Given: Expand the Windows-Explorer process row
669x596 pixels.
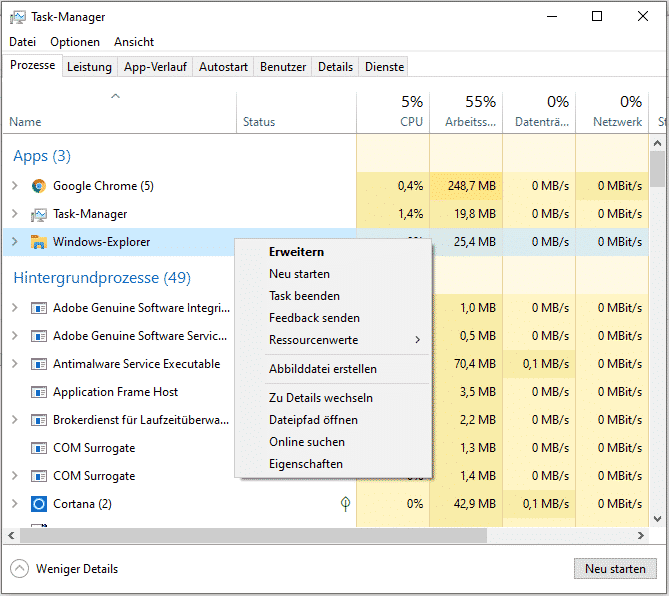Looking at the screenshot, I should pyautogui.click(x=15, y=242).
